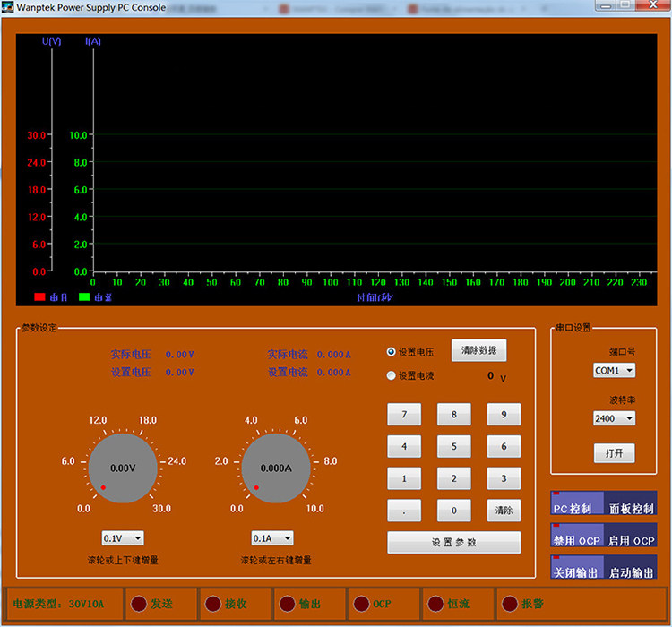This screenshot has width=672, height=627.
Task: Select 启用 OCP
Action: pyautogui.click(x=631, y=535)
